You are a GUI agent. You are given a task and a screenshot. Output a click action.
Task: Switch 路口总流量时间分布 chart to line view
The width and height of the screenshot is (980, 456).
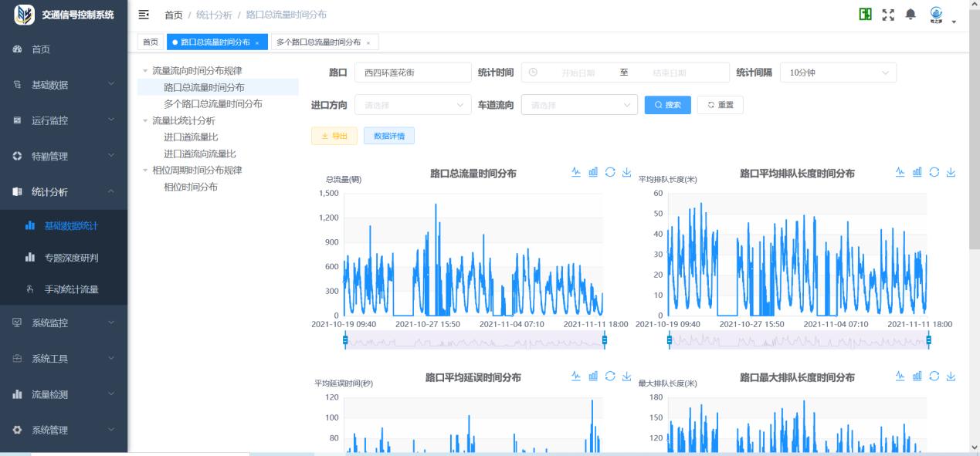pos(575,171)
